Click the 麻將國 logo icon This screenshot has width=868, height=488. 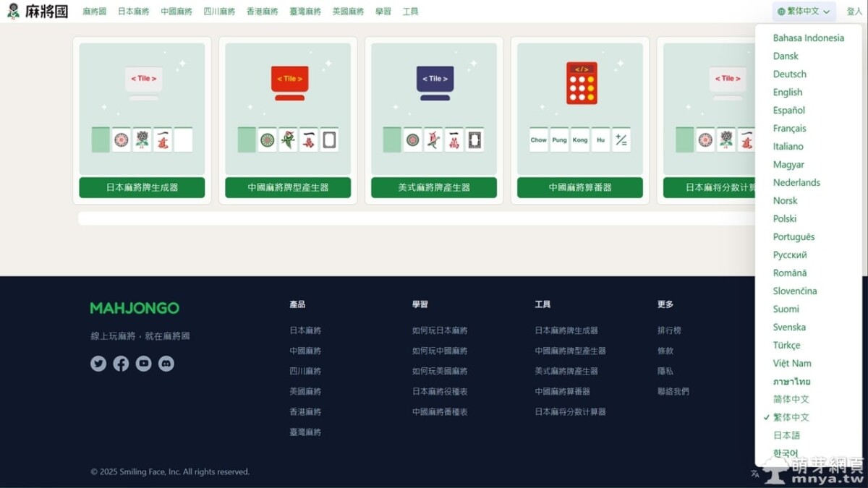click(14, 11)
